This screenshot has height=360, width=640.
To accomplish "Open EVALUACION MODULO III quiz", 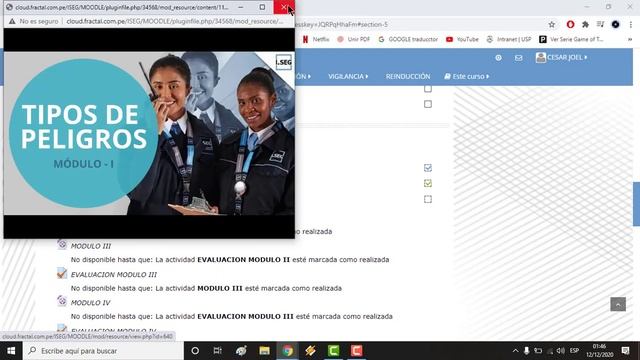I will [x=114, y=275].
